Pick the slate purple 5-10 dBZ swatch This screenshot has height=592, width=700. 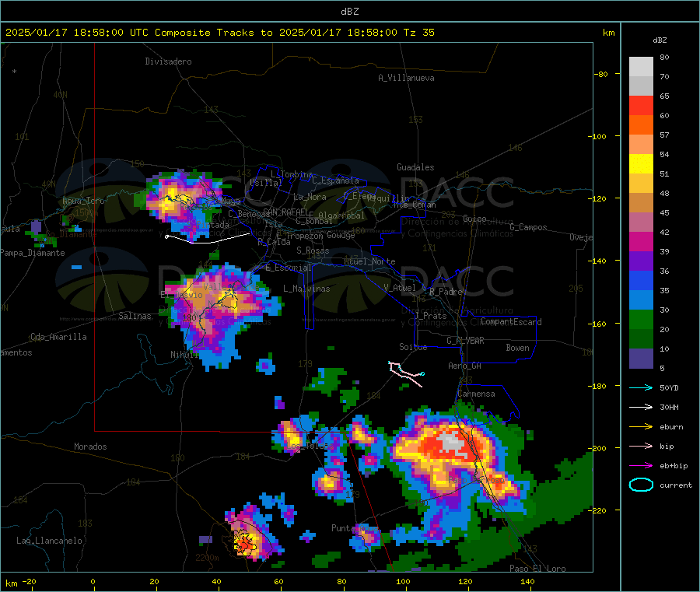tap(641, 359)
